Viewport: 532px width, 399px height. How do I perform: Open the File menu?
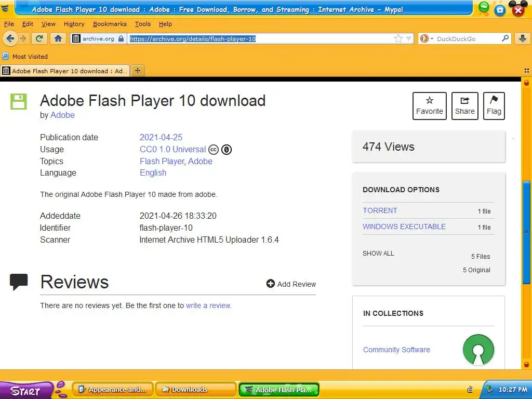click(9, 24)
